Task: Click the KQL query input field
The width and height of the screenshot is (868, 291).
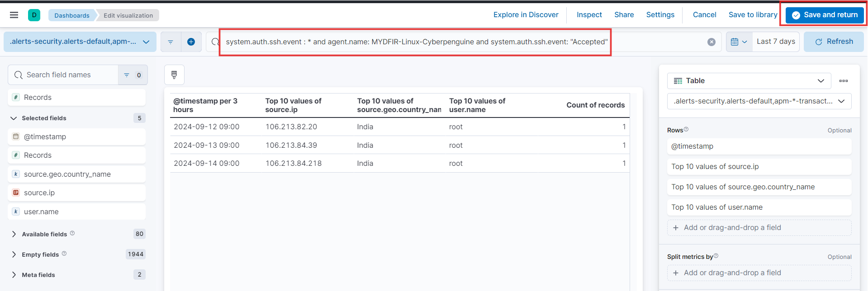Action: [464, 42]
